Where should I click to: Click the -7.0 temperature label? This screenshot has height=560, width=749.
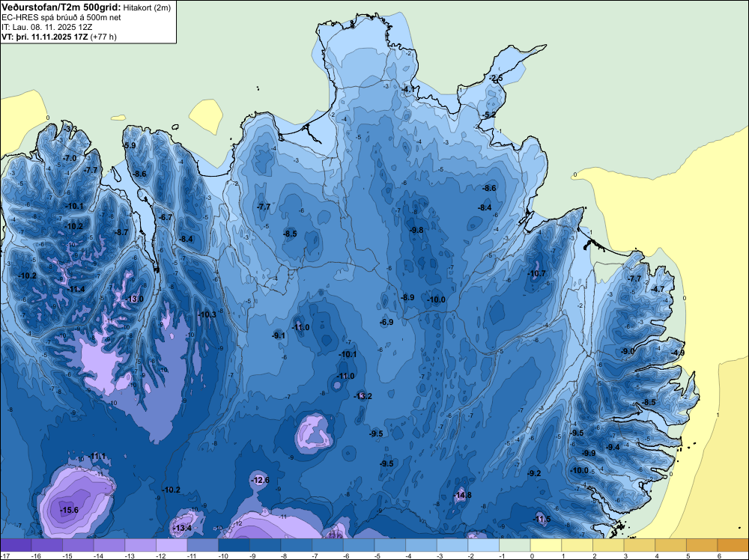click(70, 158)
